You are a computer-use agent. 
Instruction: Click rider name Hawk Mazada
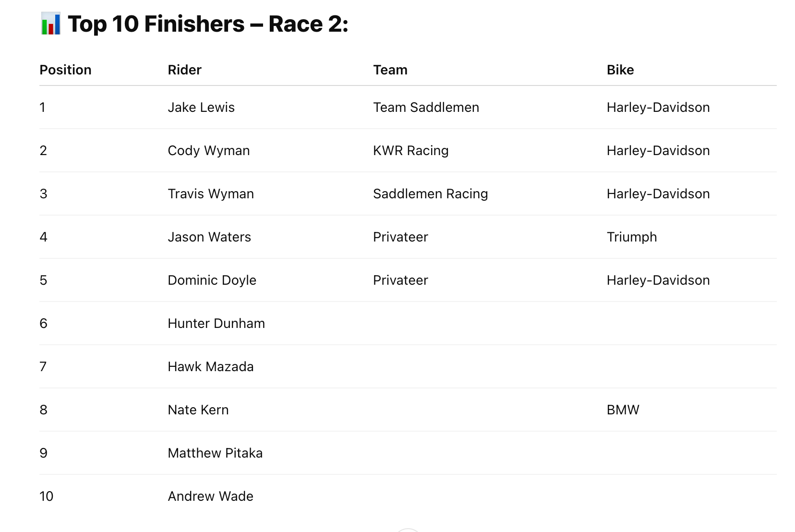[x=211, y=367]
